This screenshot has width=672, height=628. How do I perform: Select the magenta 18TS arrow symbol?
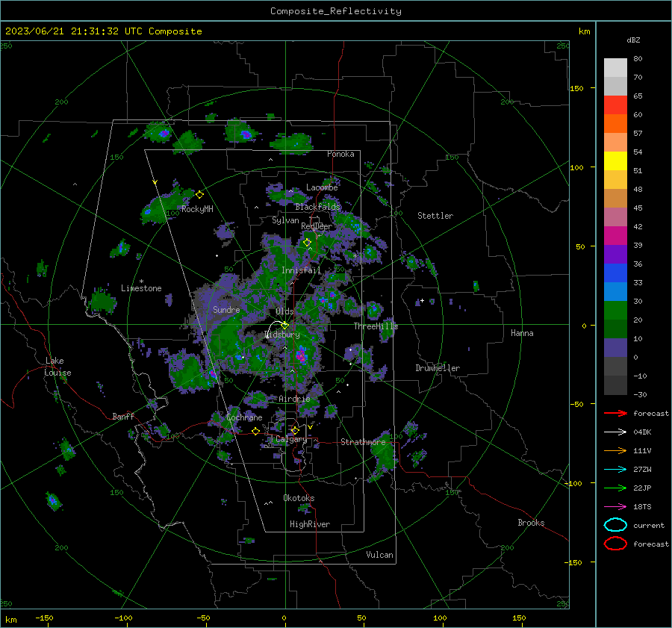pos(615,507)
